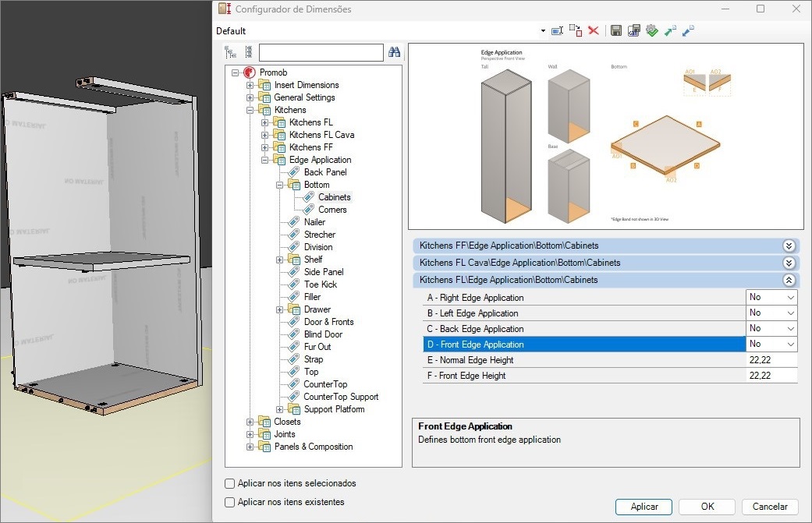Collapse the Bottom tree node
This screenshot has width=812, height=523.
[x=280, y=185]
